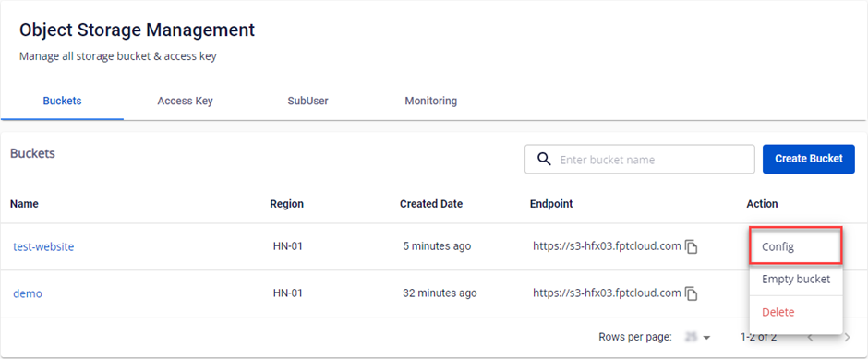Select Delete from the action menu
This screenshot has height=359, width=868.
click(x=796, y=312)
